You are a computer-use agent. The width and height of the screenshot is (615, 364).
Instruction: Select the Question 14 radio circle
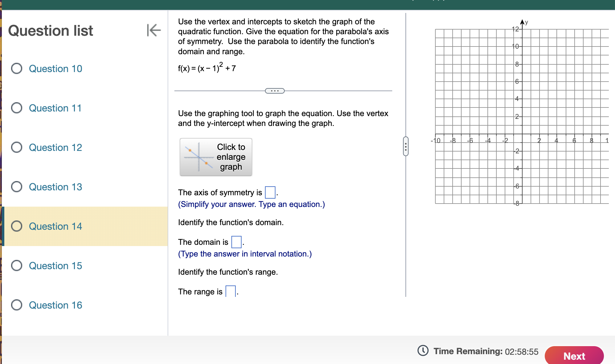pyautogui.click(x=17, y=226)
